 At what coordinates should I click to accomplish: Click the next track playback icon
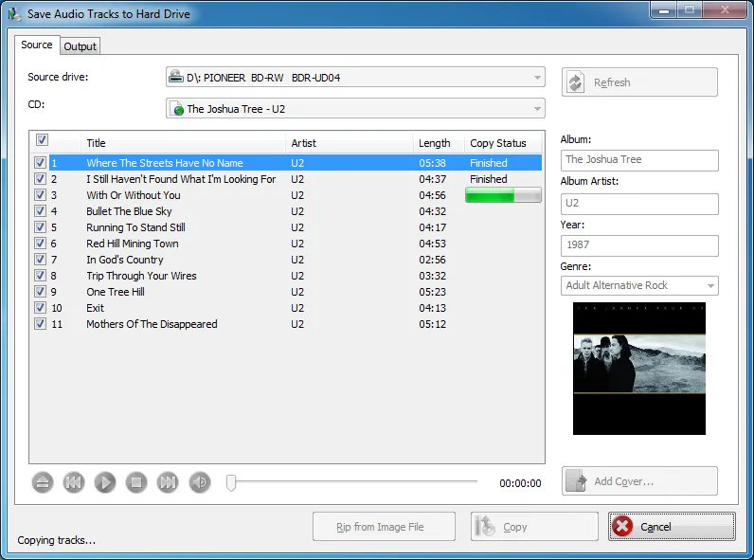[x=168, y=482]
